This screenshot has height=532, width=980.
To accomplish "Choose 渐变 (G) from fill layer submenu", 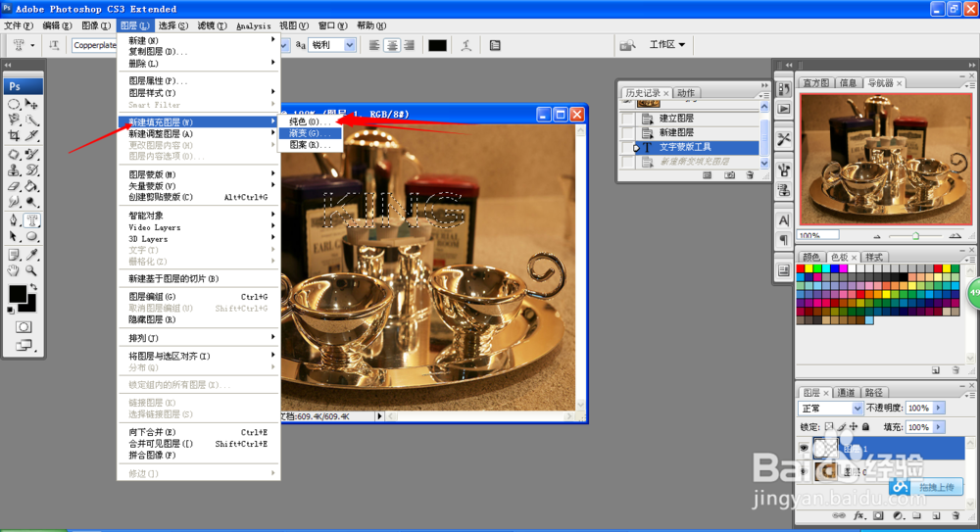I will (x=310, y=133).
